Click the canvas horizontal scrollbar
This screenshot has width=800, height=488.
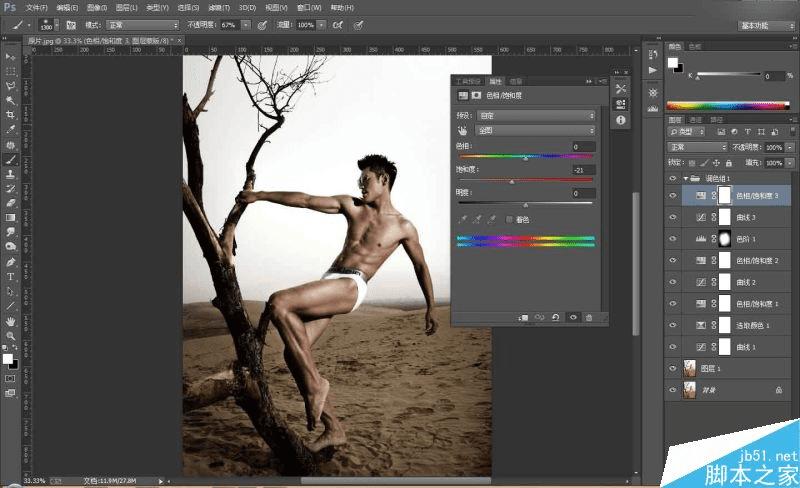(395, 481)
